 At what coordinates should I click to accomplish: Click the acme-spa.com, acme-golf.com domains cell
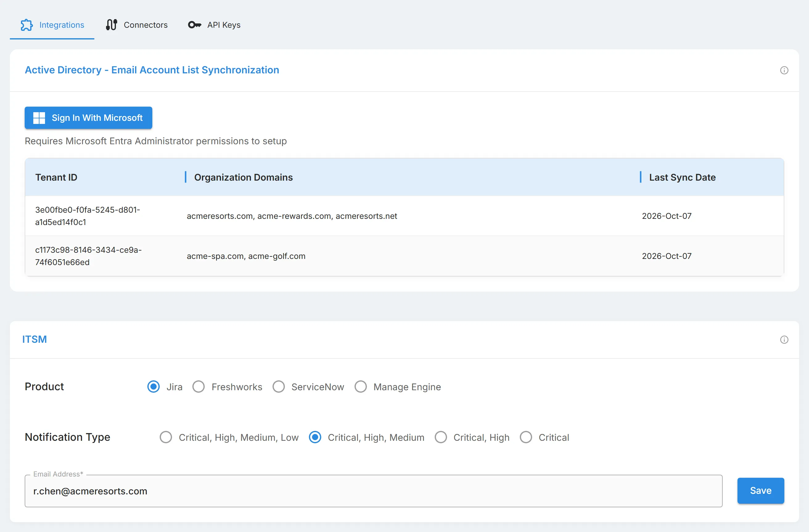(246, 256)
